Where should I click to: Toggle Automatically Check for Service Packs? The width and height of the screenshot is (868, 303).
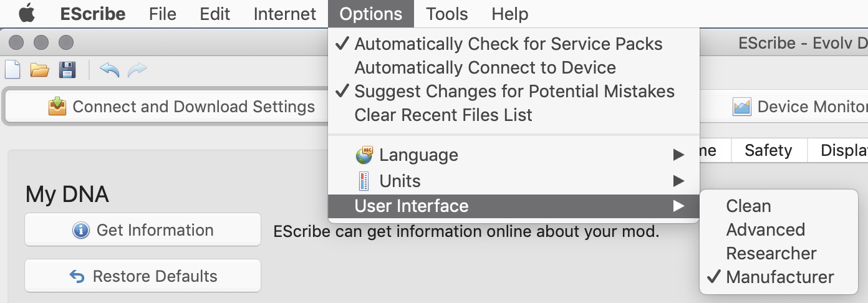[508, 44]
